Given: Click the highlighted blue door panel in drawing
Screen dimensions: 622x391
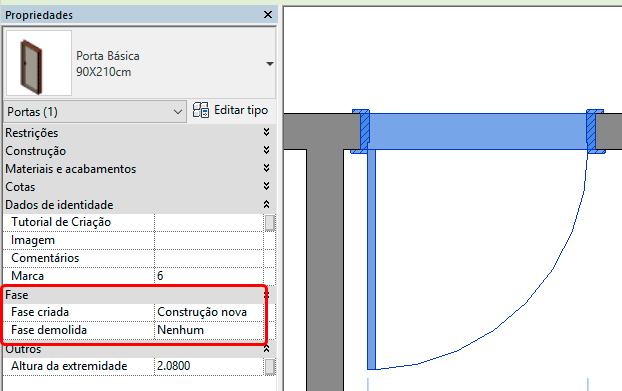Looking at the screenshot, I should coord(478,131).
